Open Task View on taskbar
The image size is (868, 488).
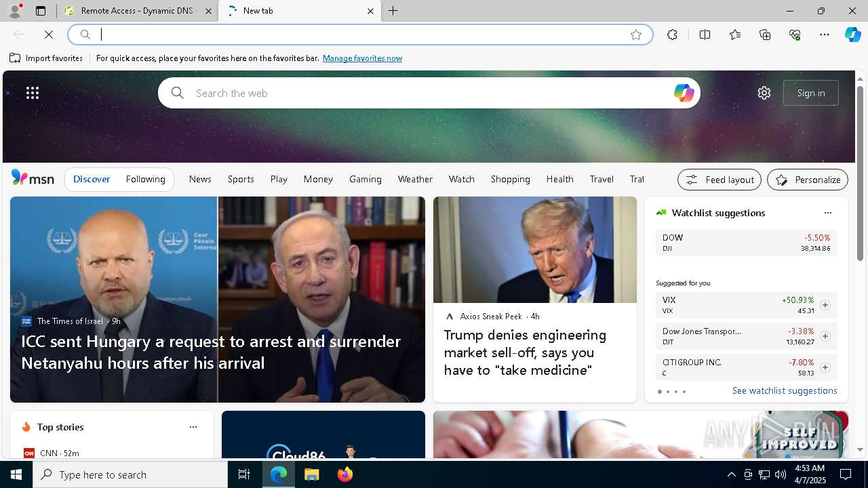coord(244,474)
